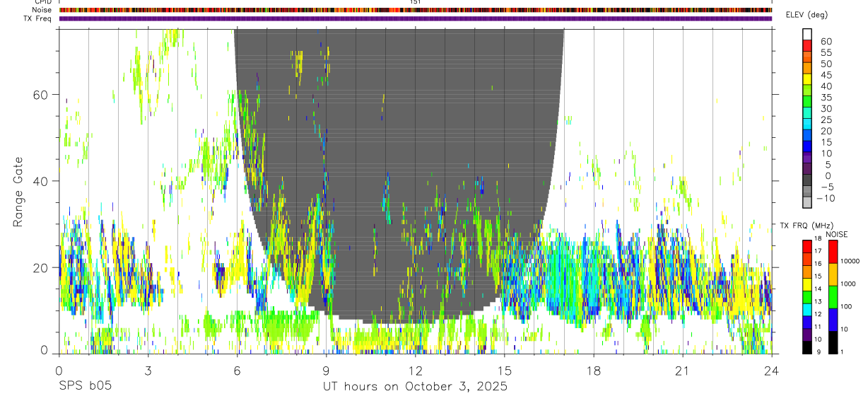Click the 'UT hours on October 3, 2025' axis title
The image size is (868, 401).
click(416, 387)
